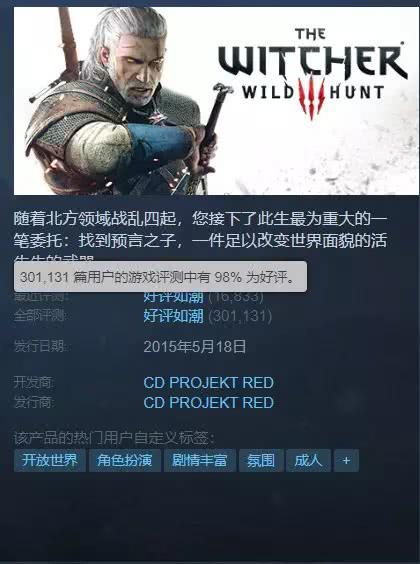Select the 角色扮演 tag
Image resolution: width=420 pixels, height=564 pixels.
click(124, 460)
